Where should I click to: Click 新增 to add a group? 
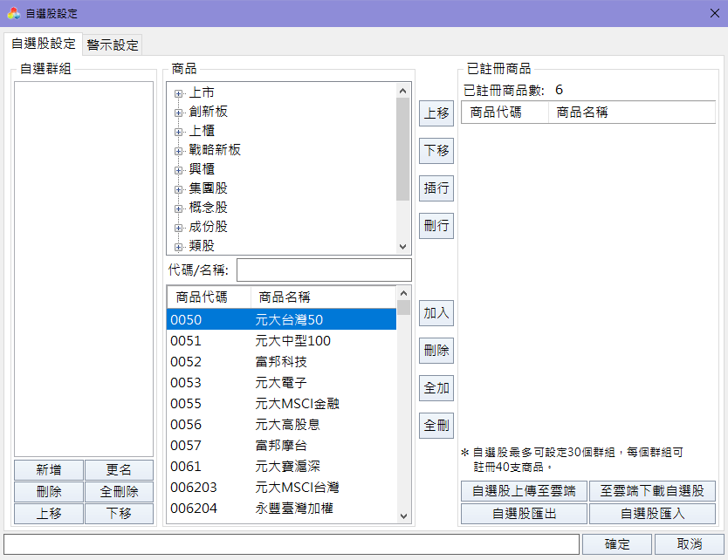49,470
